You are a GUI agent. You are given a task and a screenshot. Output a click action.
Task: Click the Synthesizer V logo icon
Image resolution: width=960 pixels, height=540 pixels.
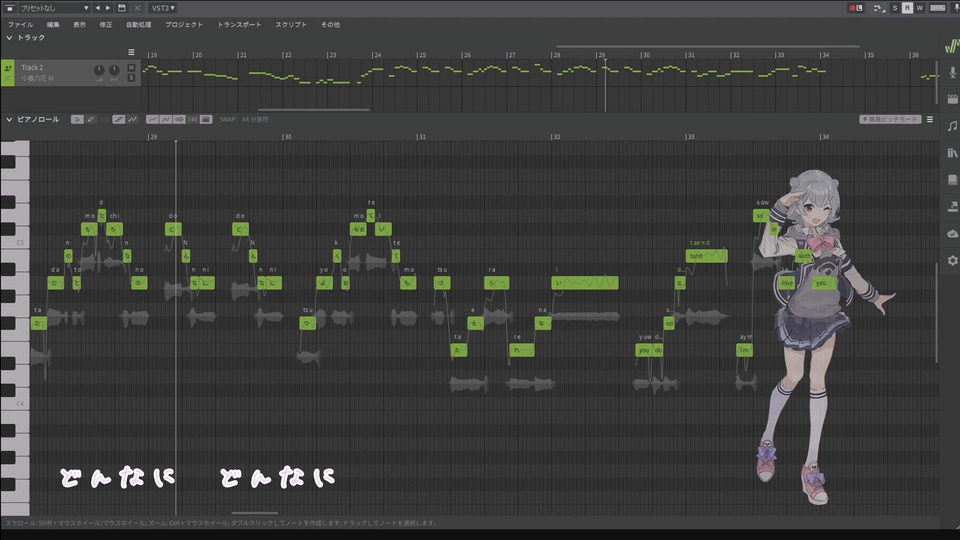(952, 46)
